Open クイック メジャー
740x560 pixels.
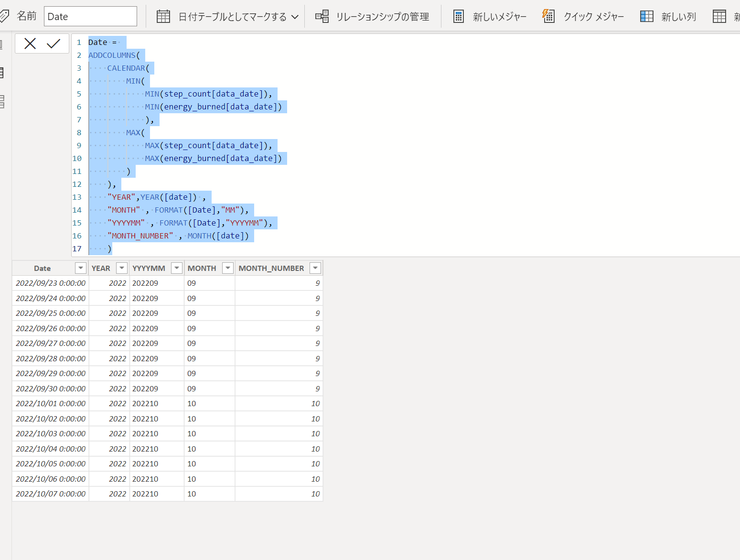tap(594, 17)
